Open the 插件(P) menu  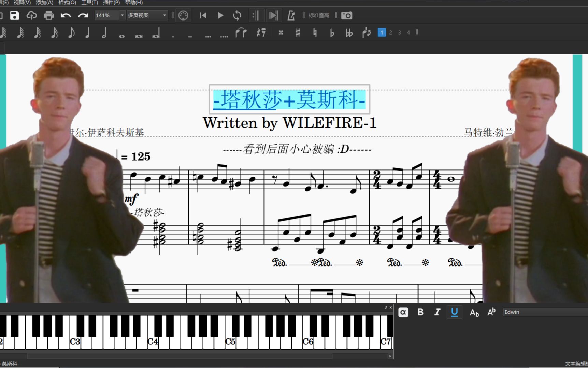[x=111, y=3]
